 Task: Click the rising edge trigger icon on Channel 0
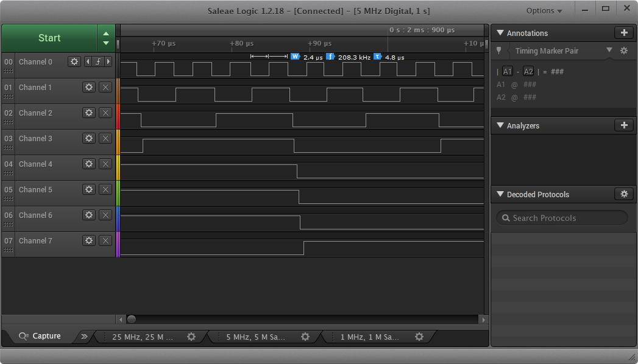point(97,61)
